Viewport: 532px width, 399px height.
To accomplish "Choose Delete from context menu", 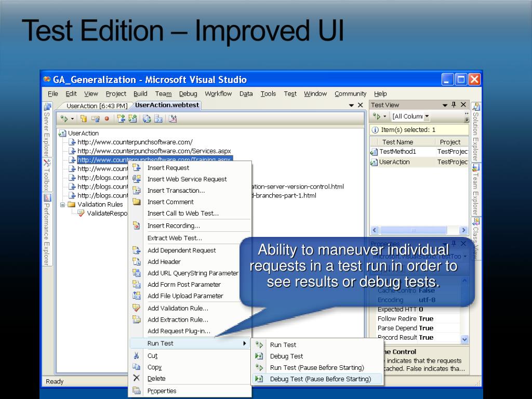I will pos(191,378).
